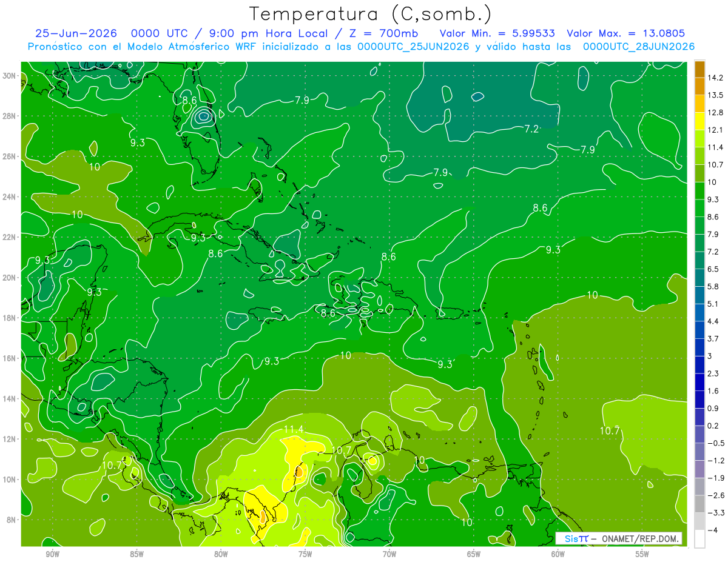Click the purple legend swatch between -1.2 and -1.9
The height and width of the screenshot is (562, 728).
699,469
